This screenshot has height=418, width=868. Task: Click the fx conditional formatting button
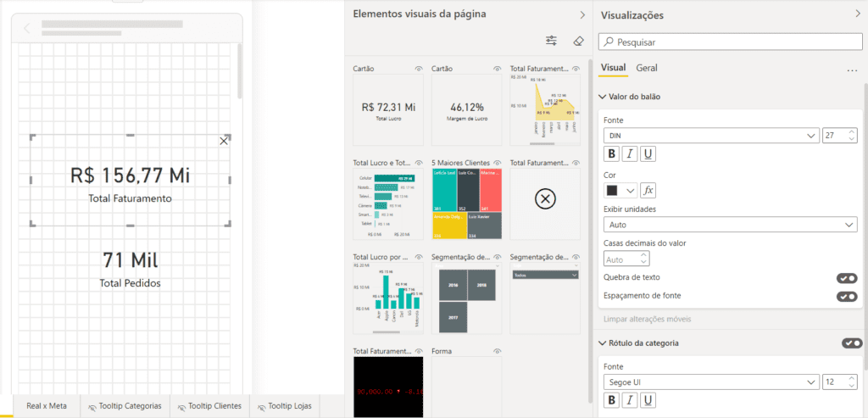tap(648, 191)
